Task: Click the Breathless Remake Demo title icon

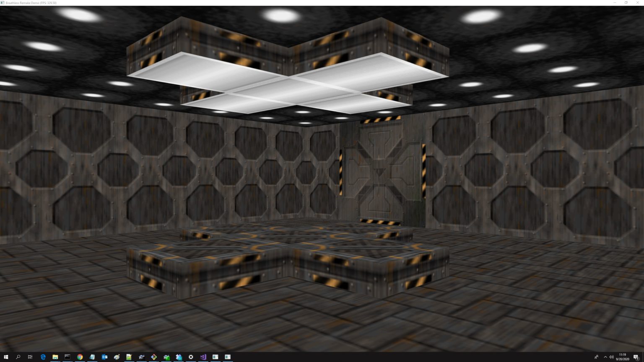Action: coord(3,3)
